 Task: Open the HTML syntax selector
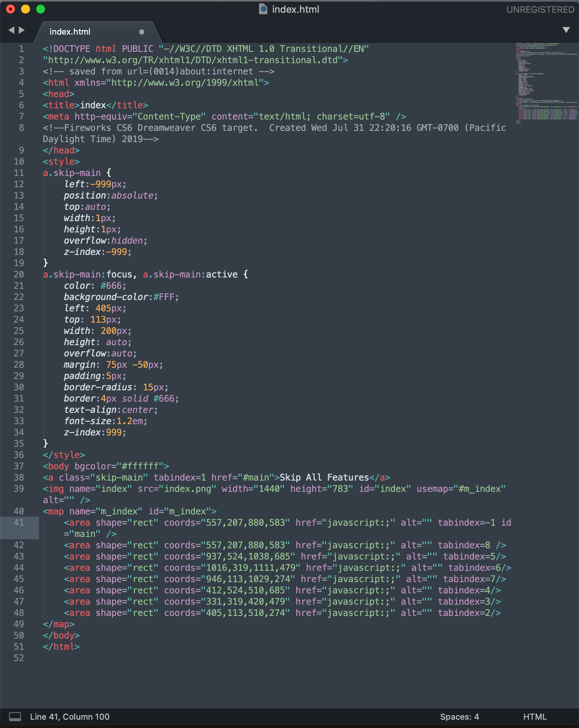click(x=535, y=717)
